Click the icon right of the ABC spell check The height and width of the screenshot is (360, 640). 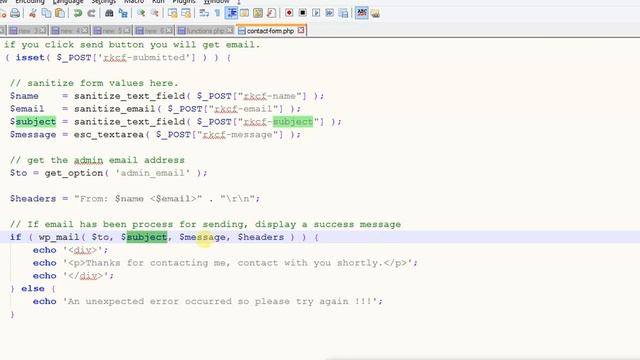375,13
